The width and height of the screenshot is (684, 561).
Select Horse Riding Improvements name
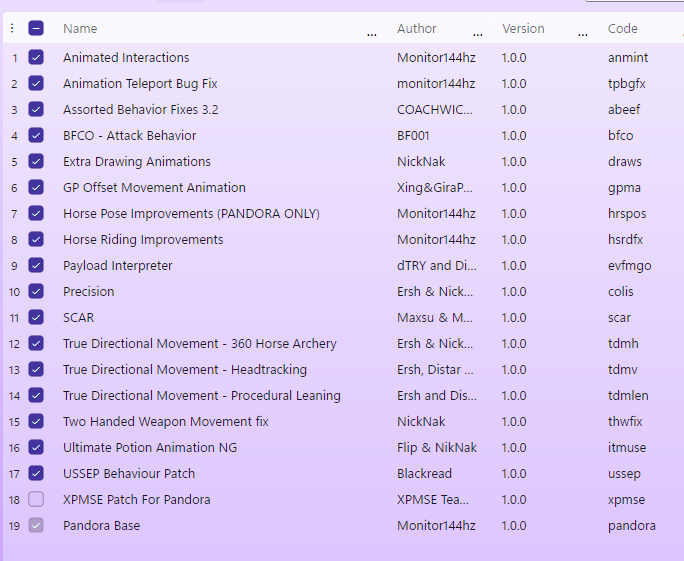coord(143,239)
